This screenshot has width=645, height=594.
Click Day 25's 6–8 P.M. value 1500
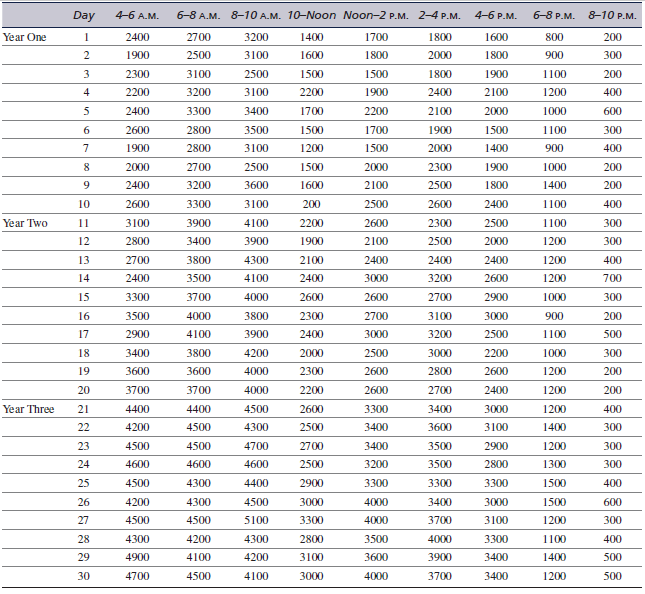[555, 483]
